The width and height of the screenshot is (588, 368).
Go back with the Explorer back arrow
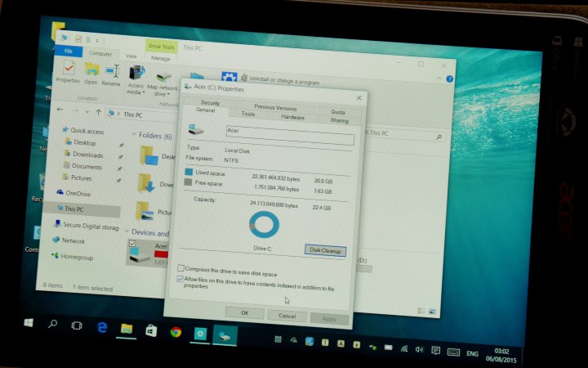pyautogui.click(x=60, y=110)
